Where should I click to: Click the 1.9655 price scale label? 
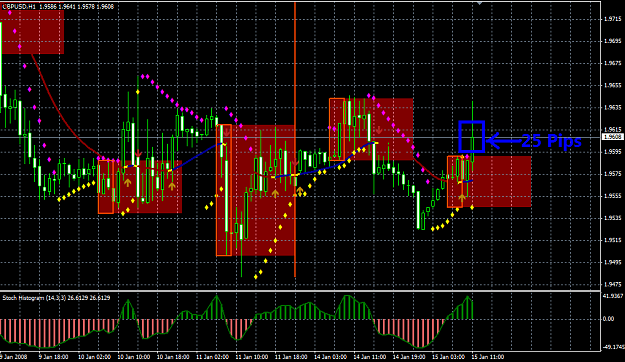click(x=612, y=85)
